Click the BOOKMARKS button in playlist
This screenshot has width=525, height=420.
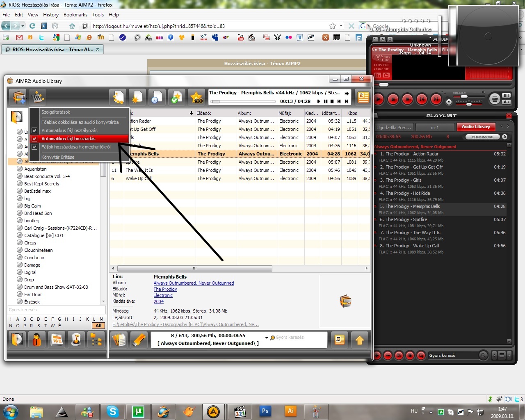click(483, 137)
